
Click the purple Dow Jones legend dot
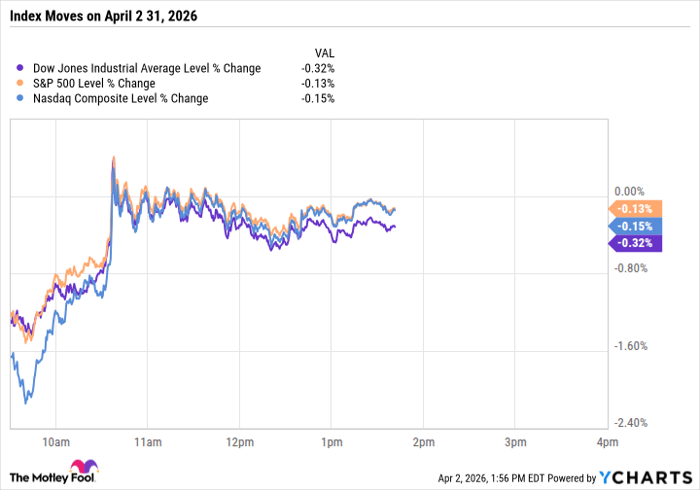[22, 69]
